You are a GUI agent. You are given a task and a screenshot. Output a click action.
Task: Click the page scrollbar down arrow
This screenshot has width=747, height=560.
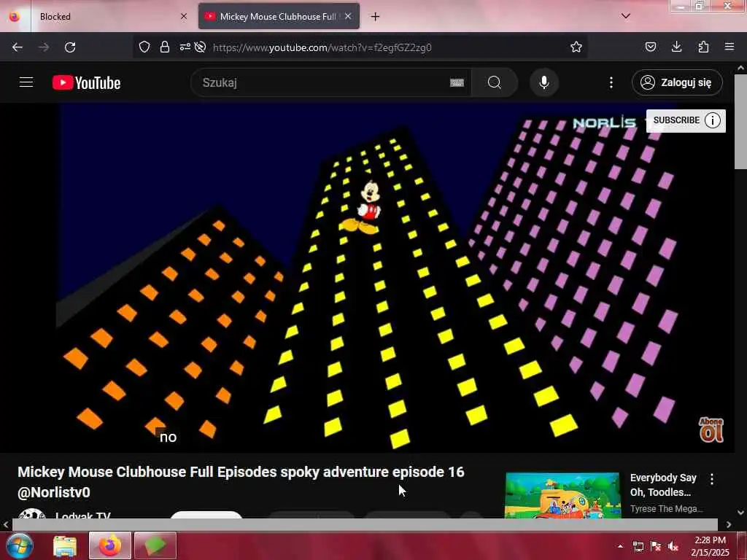tap(741, 513)
